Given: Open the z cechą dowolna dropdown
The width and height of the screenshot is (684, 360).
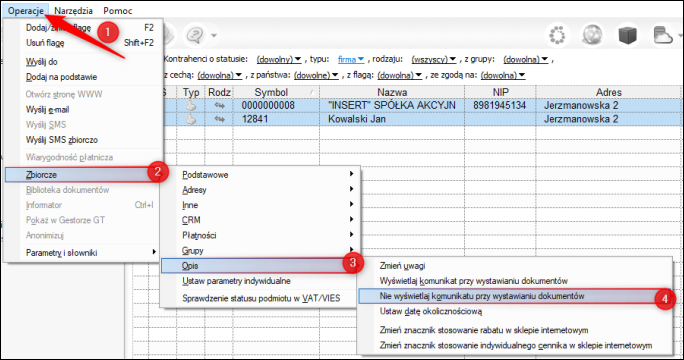Looking at the screenshot, I should pos(219,75).
